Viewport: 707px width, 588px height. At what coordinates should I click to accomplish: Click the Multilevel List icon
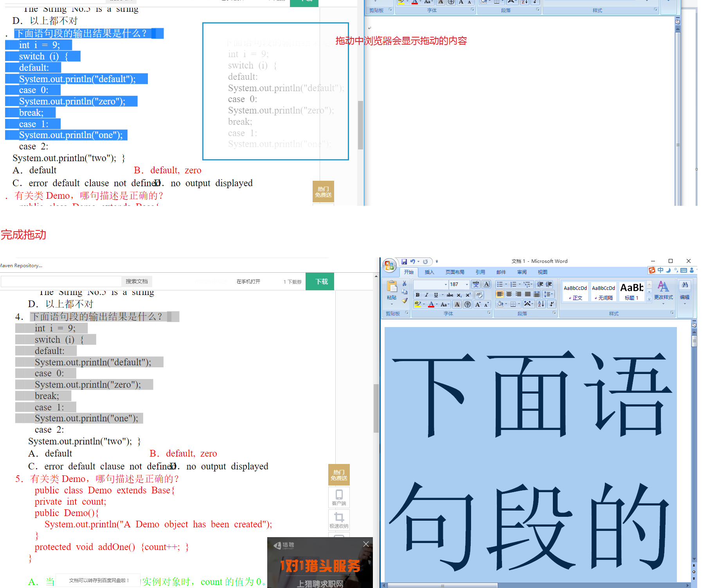(x=528, y=284)
